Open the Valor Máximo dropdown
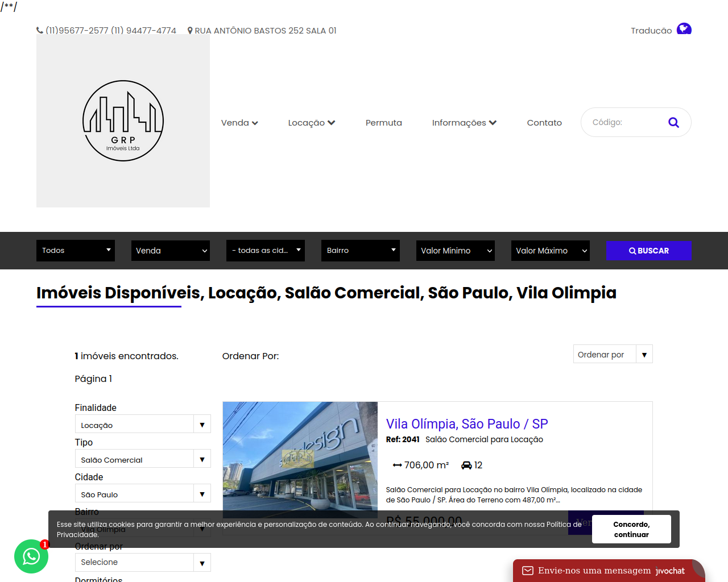The width and height of the screenshot is (728, 582). click(551, 251)
